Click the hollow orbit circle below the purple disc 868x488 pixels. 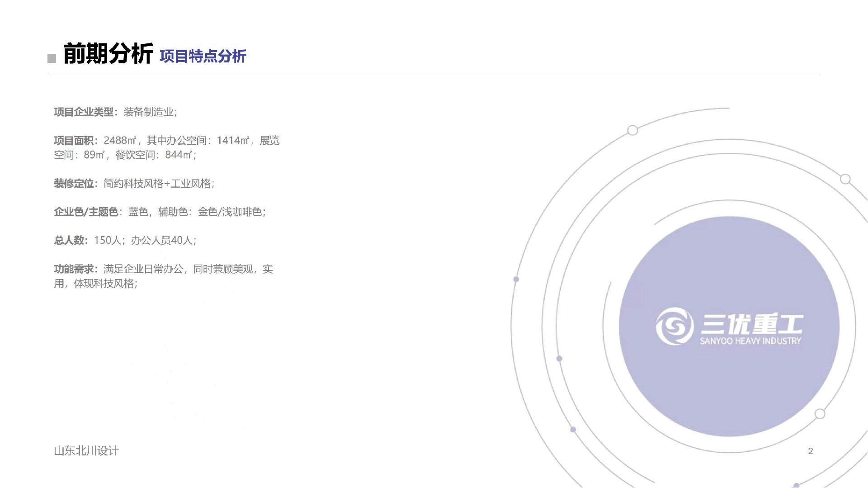pyautogui.click(x=820, y=414)
